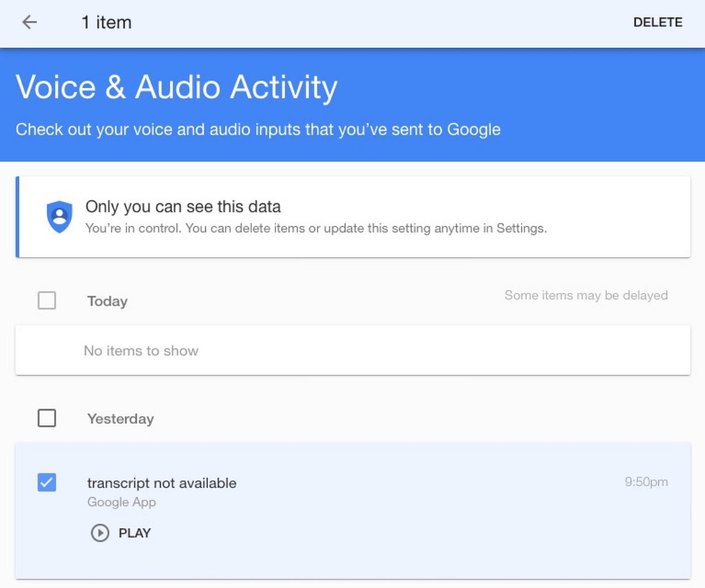705x588 pixels.
Task: Click the Voice & Audio Activity title
Action: click(x=176, y=87)
